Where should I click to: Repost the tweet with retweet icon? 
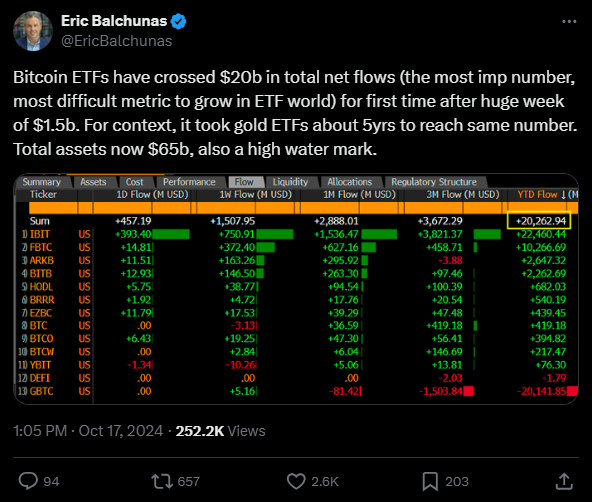[162, 482]
